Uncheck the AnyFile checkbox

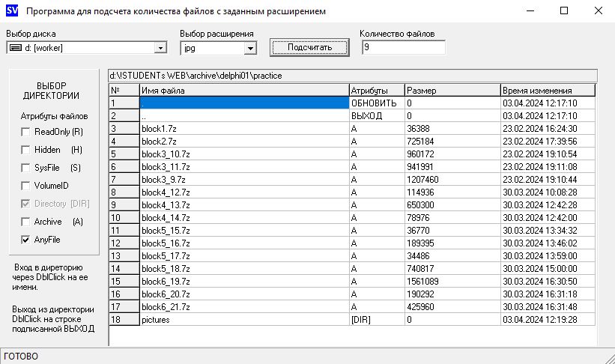[x=26, y=240]
